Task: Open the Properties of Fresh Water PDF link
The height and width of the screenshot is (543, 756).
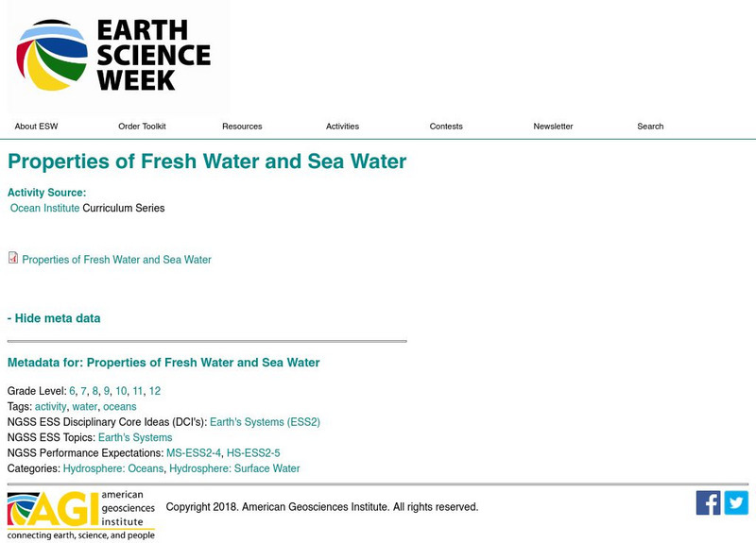Action: (x=116, y=260)
